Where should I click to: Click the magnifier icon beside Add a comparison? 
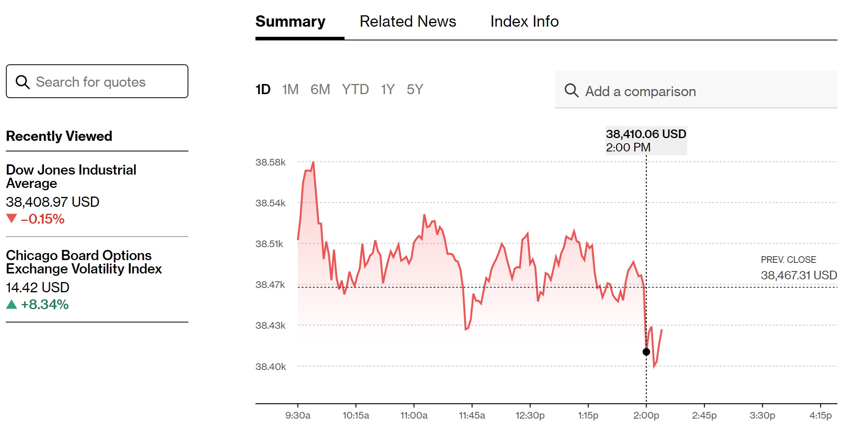click(x=571, y=91)
